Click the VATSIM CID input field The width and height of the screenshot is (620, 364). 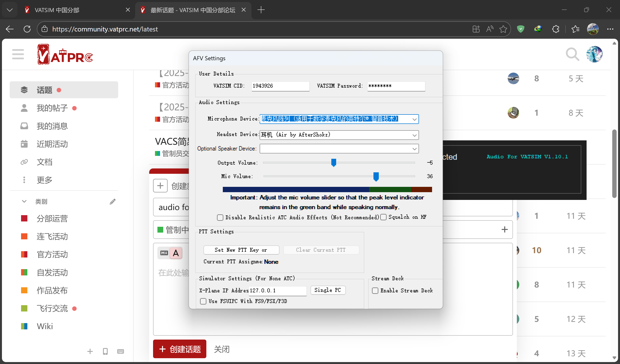pos(280,86)
